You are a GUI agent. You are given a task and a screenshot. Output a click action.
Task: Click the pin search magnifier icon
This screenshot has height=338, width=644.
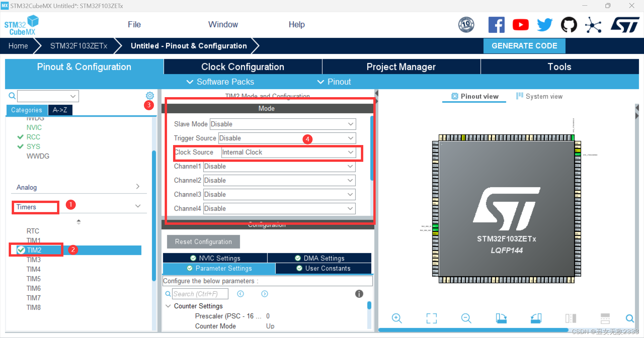coord(630,318)
